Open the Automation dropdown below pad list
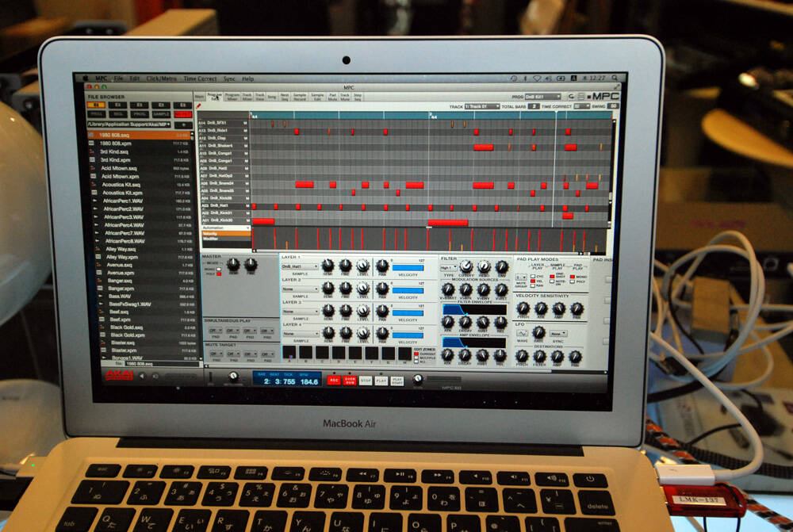The image size is (793, 532). tap(225, 228)
